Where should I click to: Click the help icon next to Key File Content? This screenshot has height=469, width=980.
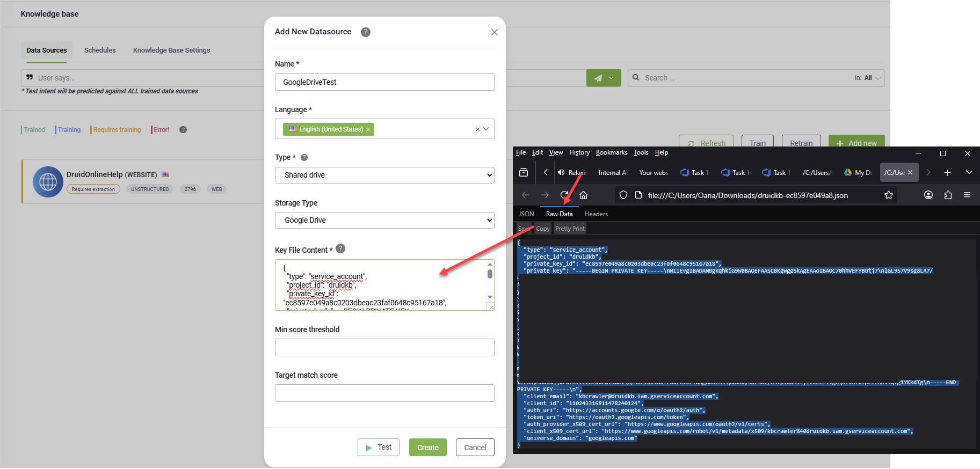(x=340, y=249)
